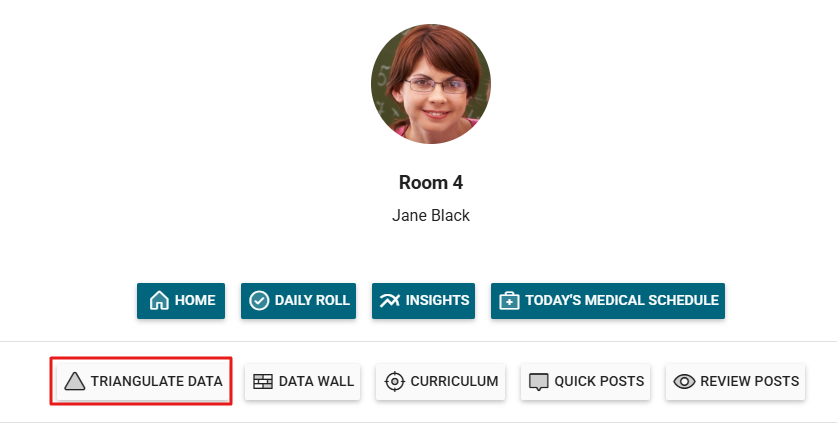This screenshot has width=837, height=425.
Task: Click the eye icon for Review Posts
Action: [x=685, y=381]
